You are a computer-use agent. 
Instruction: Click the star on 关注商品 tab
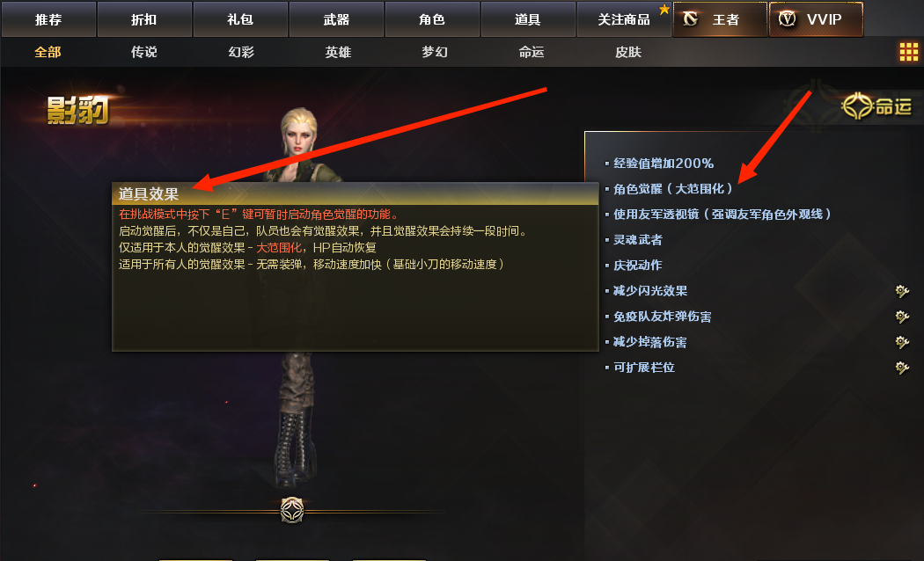(664, 10)
